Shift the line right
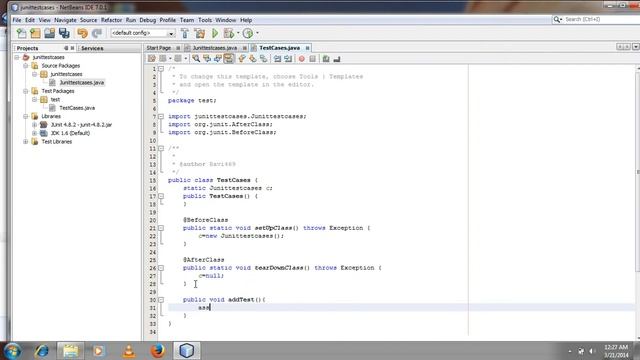 [x=288, y=59]
